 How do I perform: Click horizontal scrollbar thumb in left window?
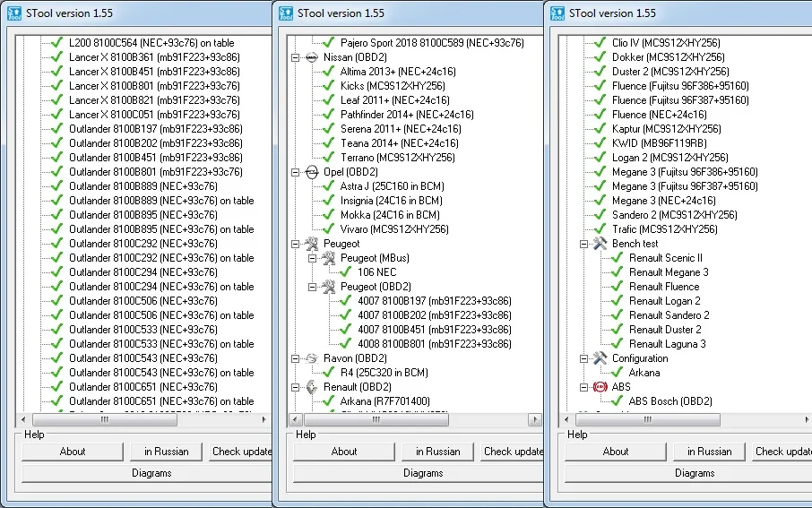(105, 419)
